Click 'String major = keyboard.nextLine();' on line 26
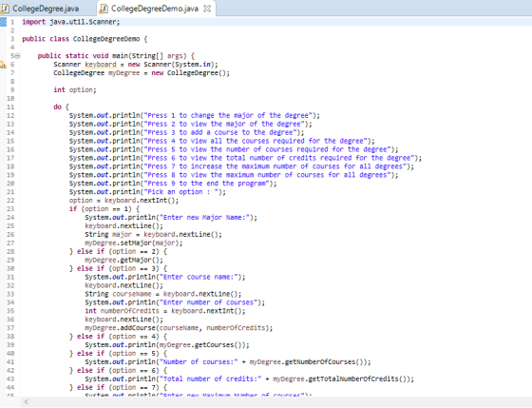The width and height of the screenshot is (532, 408). (153, 234)
